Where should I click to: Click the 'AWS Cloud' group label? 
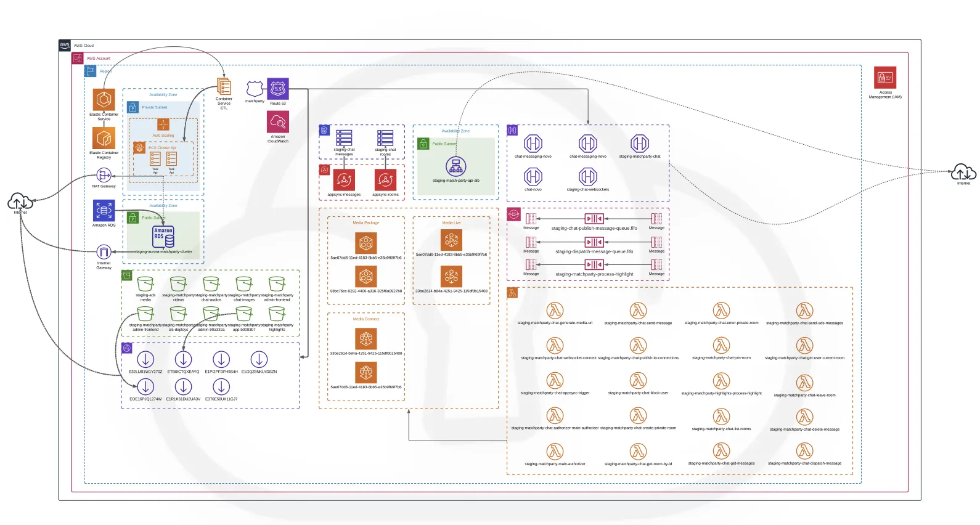click(84, 46)
